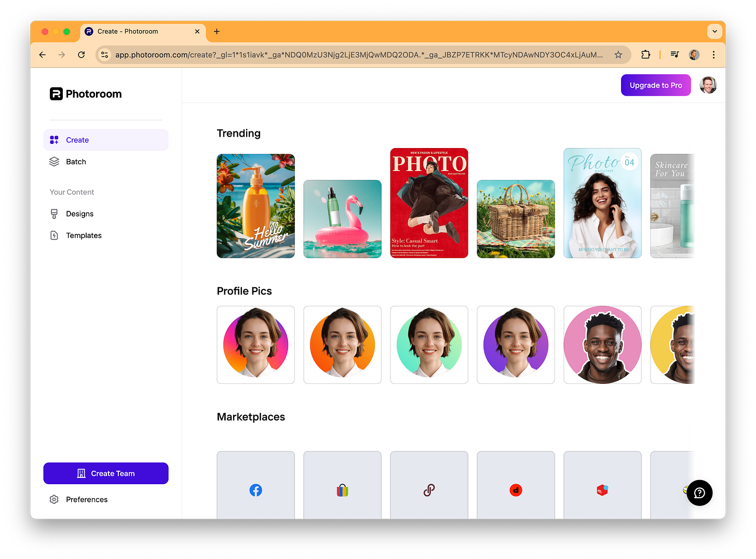Click the Create Team button

pos(106,473)
